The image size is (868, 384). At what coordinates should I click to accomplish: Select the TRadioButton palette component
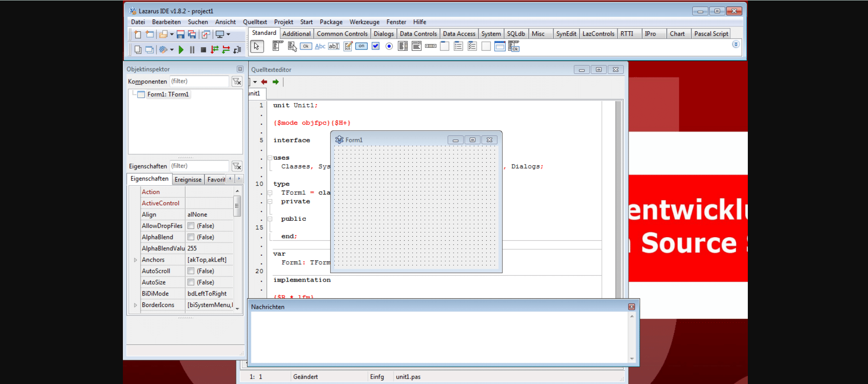[389, 46]
